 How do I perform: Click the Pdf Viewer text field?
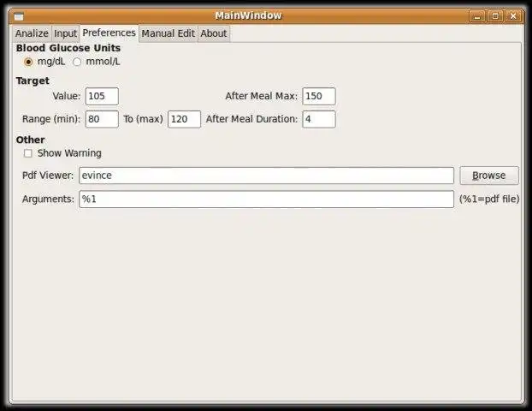tap(266, 176)
